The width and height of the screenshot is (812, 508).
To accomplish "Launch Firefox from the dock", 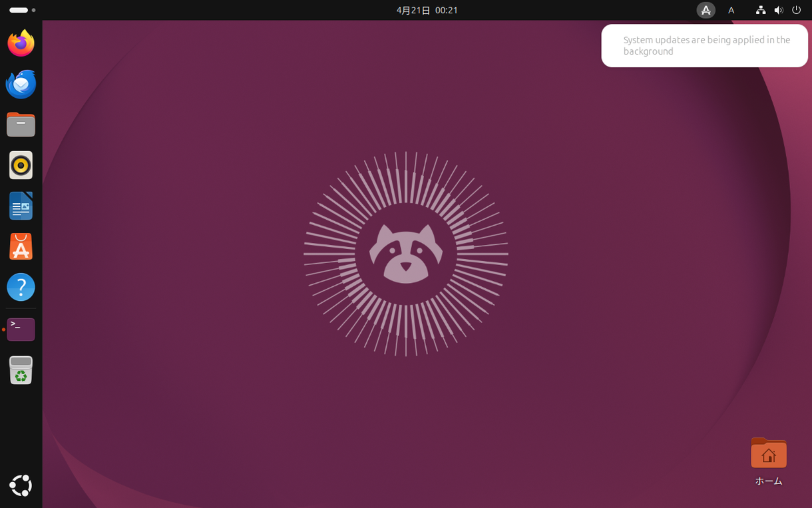I will [x=21, y=43].
